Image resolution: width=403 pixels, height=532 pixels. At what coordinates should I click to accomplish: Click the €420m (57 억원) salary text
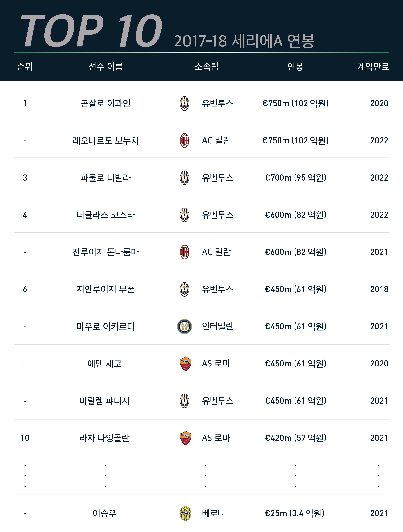[295, 438]
